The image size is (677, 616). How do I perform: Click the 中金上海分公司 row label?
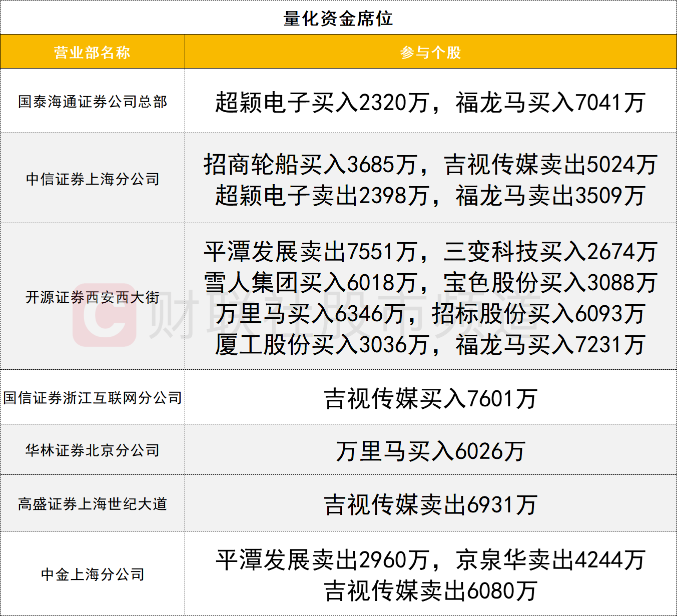pyautogui.click(x=93, y=574)
